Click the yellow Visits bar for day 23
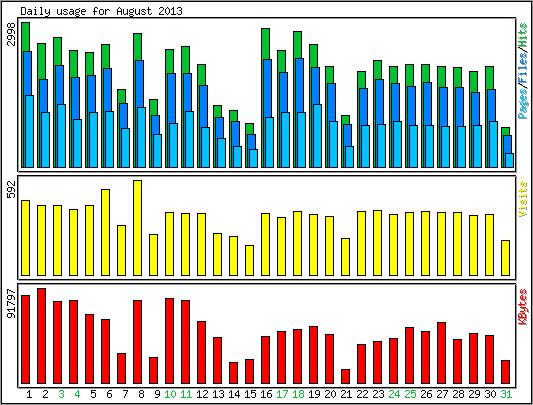 [377, 243]
